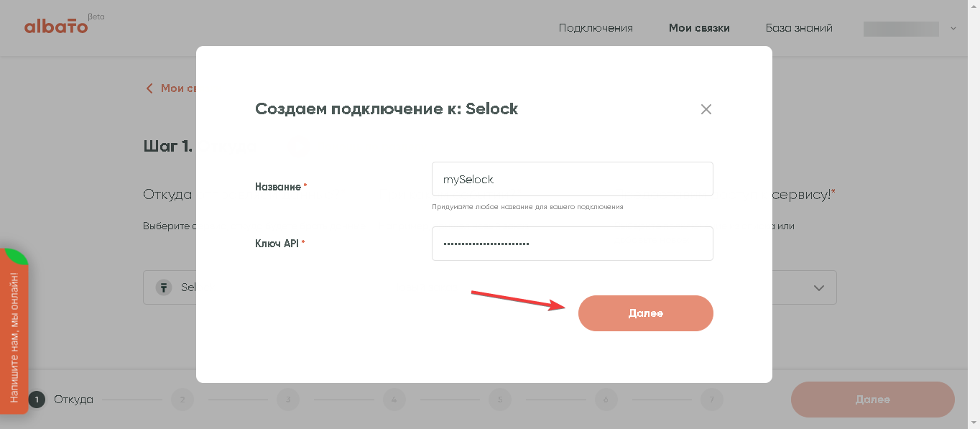The width and height of the screenshot is (980, 429).
Task: Expand the user account dropdown arrow
Action: pos(953,29)
